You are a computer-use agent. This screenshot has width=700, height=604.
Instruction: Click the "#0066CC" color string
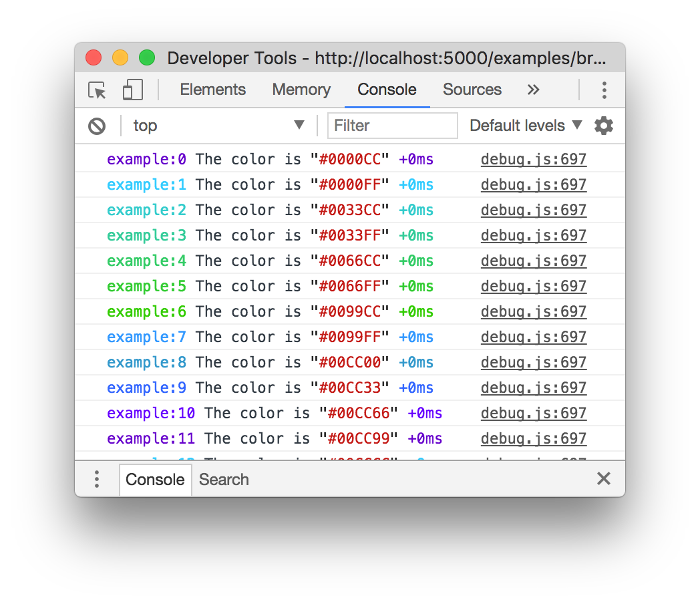(350, 261)
